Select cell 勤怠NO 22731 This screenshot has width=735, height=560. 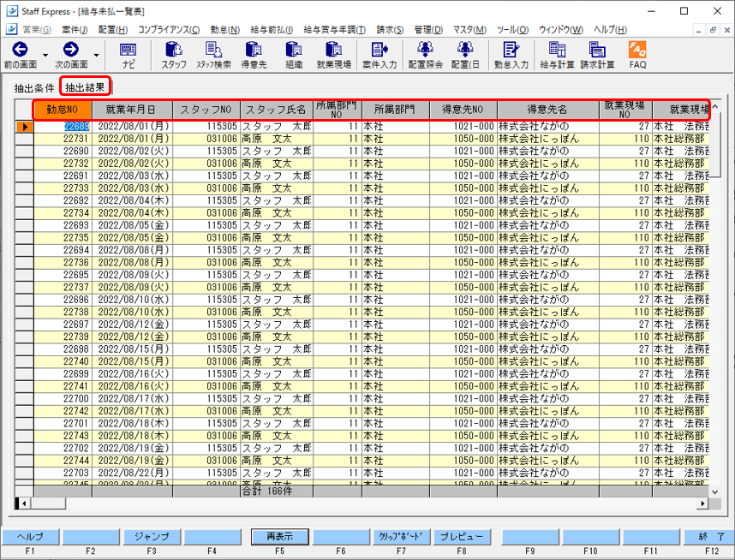[63, 139]
